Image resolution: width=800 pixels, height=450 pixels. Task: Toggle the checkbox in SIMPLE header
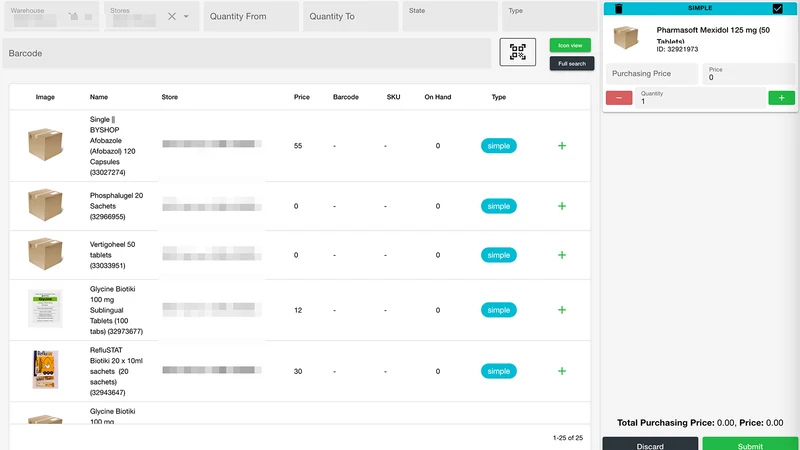point(777,8)
